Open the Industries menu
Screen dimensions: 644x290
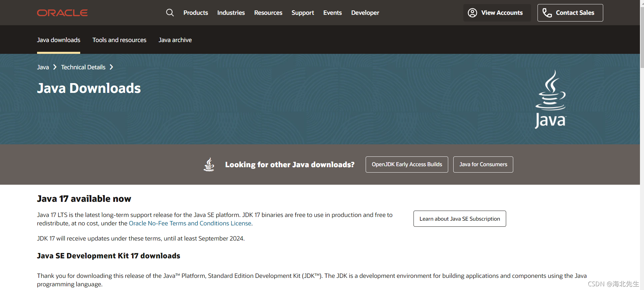click(x=231, y=13)
